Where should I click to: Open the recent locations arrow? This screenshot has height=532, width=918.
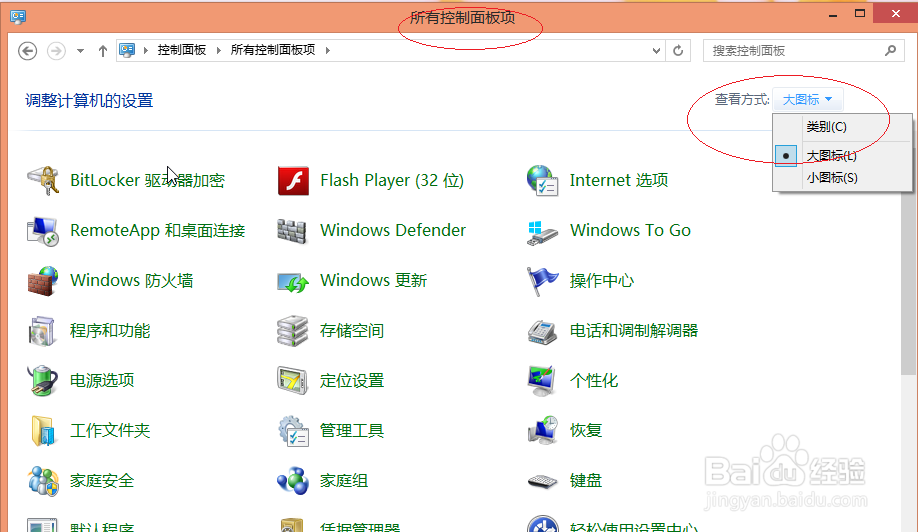pos(80,51)
